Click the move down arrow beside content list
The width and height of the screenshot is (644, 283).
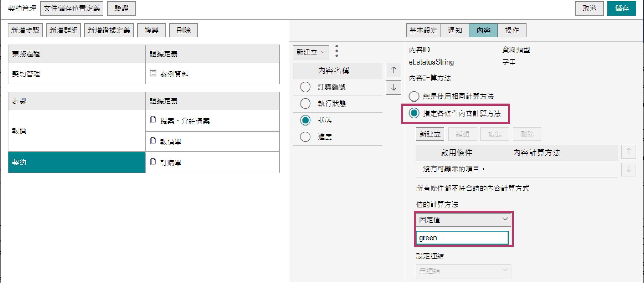(x=393, y=88)
